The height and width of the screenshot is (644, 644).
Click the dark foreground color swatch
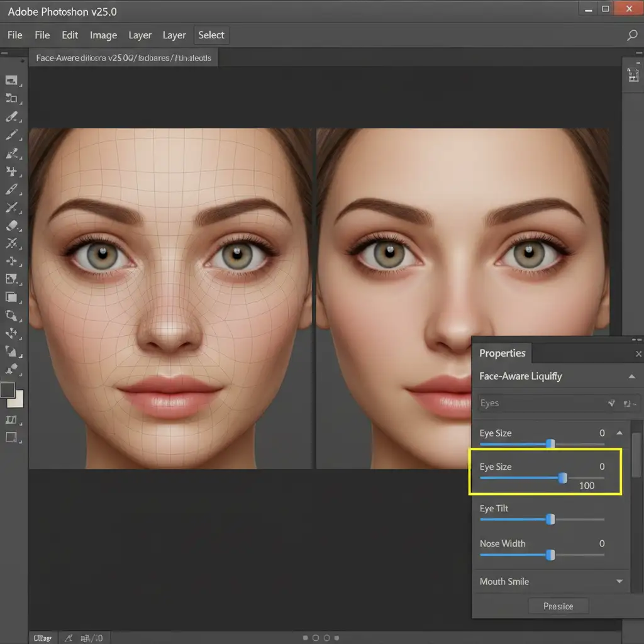click(x=8, y=390)
